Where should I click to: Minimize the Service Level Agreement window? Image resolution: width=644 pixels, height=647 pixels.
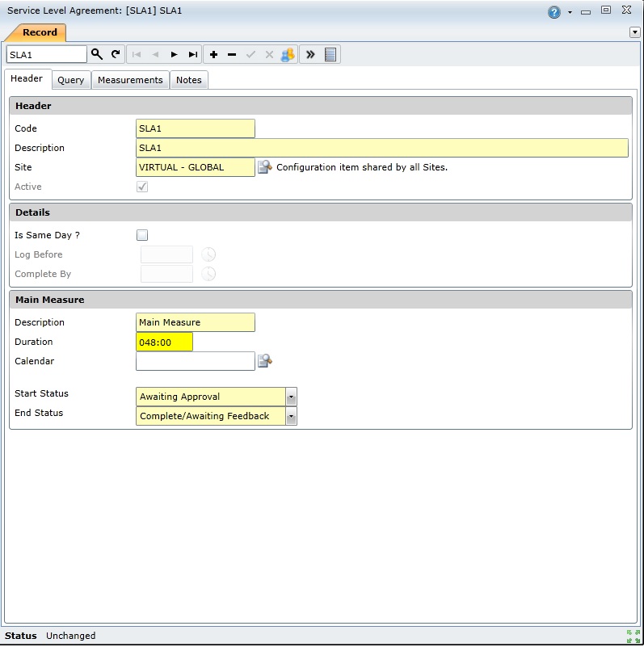click(585, 12)
